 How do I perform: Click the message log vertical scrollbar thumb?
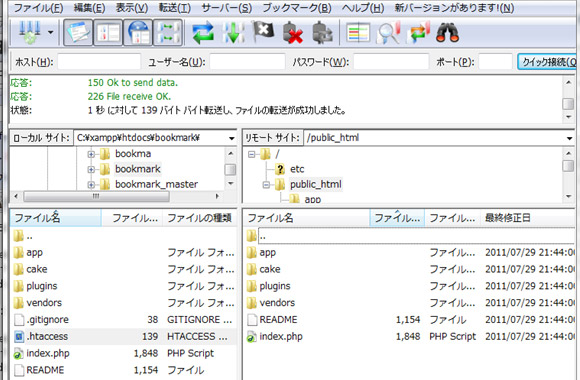pyautogui.click(x=568, y=104)
